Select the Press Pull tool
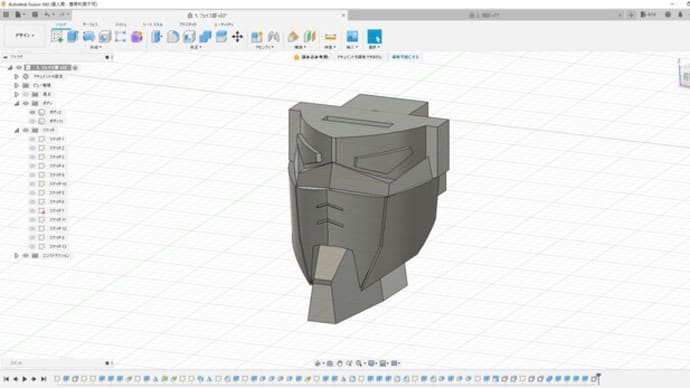 157,37
